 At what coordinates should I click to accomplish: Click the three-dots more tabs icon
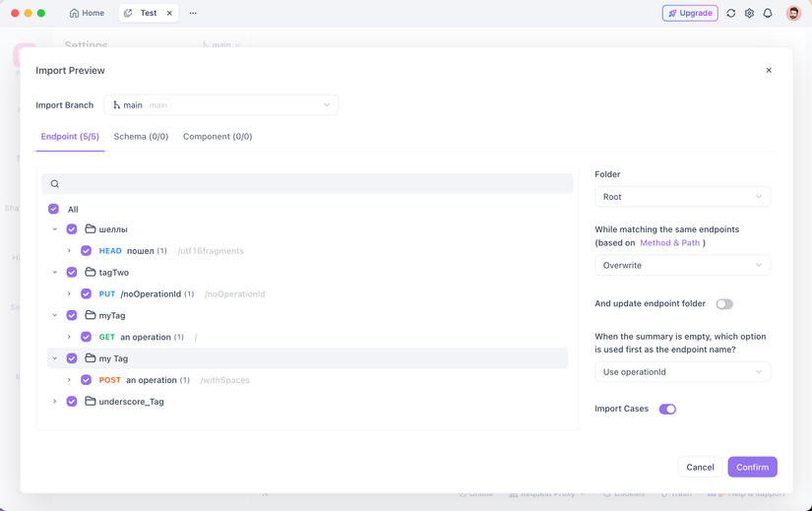coord(193,14)
